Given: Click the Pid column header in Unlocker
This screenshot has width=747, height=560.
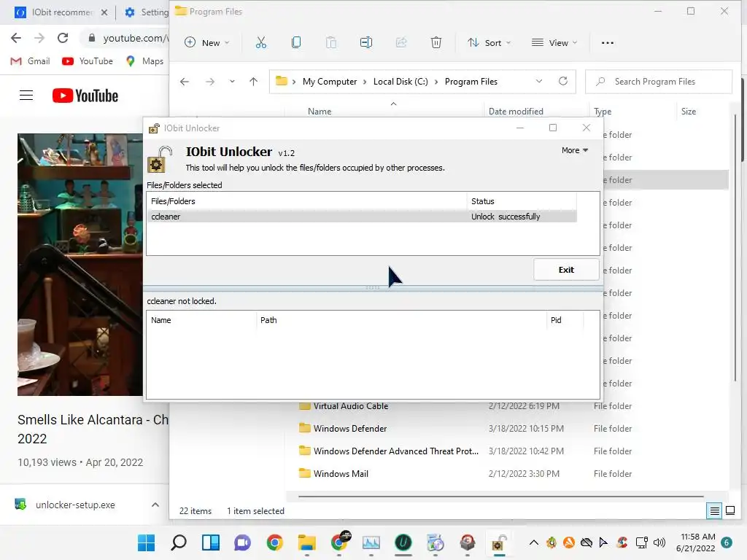Looking at the screenshot, I should pos(565,321).
